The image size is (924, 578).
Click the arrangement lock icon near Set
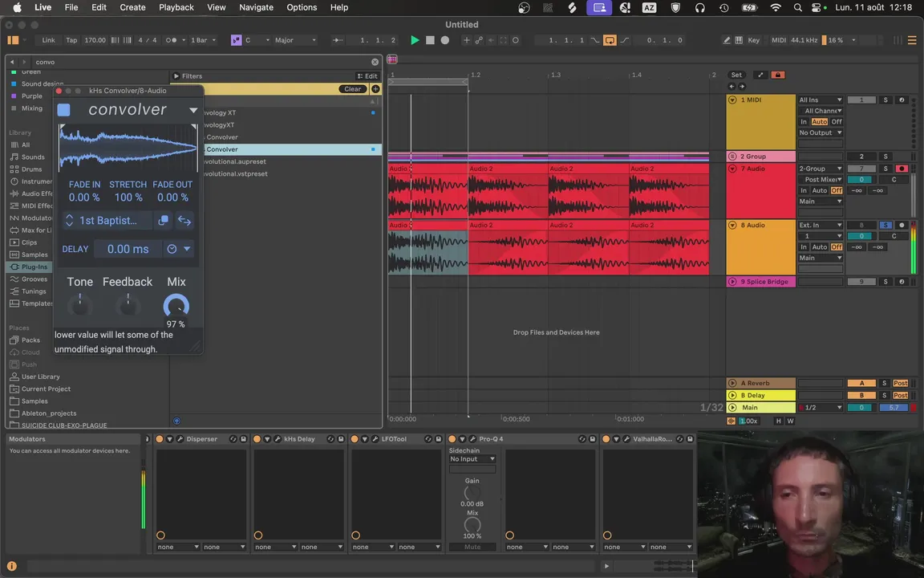tap(778, 75)
